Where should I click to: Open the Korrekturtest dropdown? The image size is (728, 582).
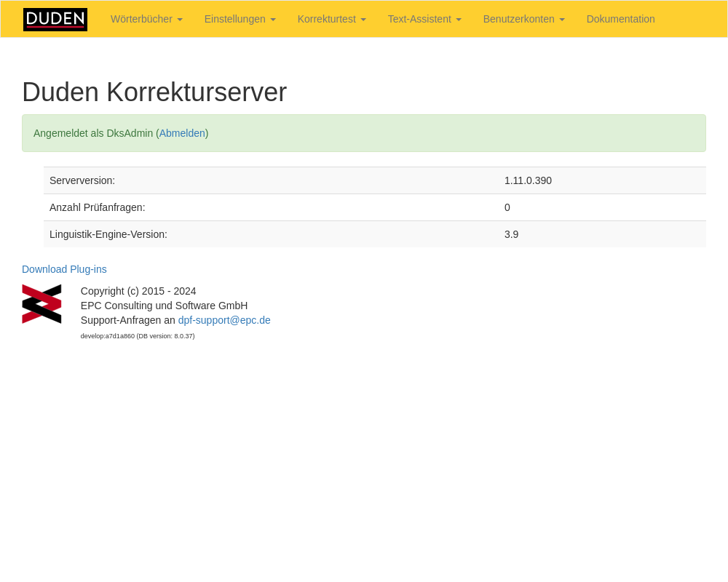coord(331,20)
